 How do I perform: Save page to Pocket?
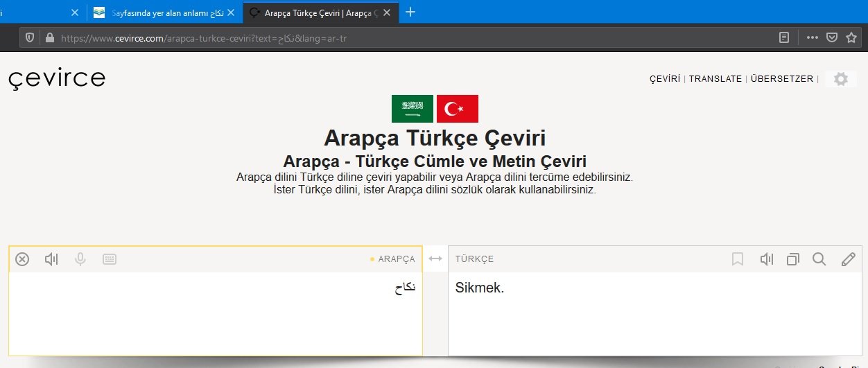tap(831, 38)
